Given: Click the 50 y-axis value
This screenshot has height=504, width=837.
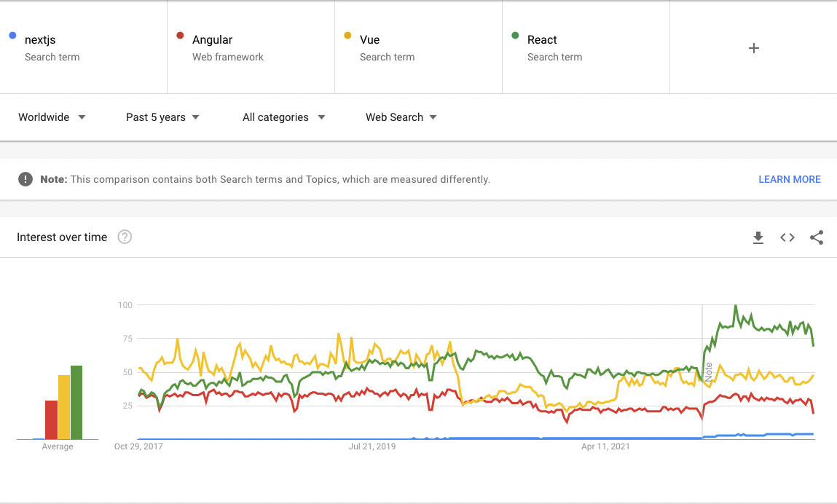Looking at the screenshot, I should [127, 372].
